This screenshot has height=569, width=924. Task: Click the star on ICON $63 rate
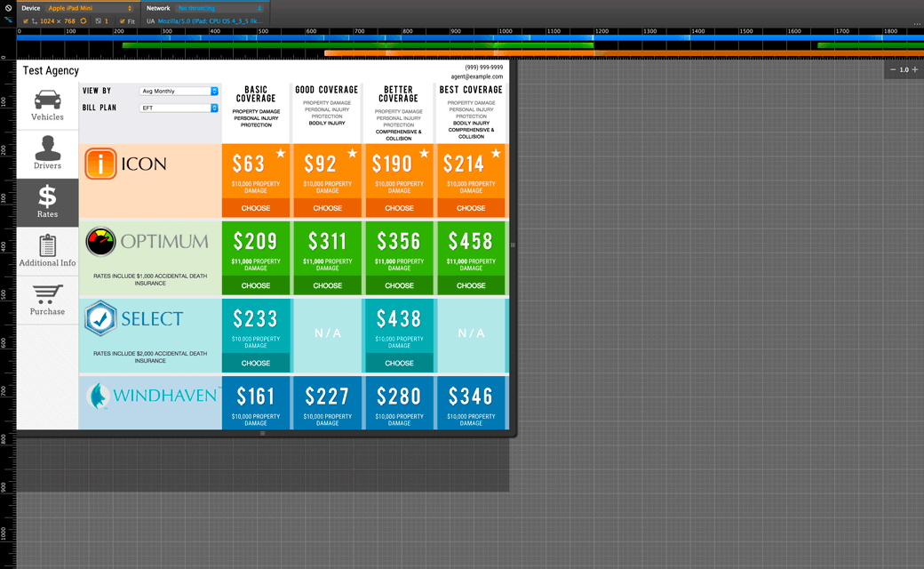[281, 153]
